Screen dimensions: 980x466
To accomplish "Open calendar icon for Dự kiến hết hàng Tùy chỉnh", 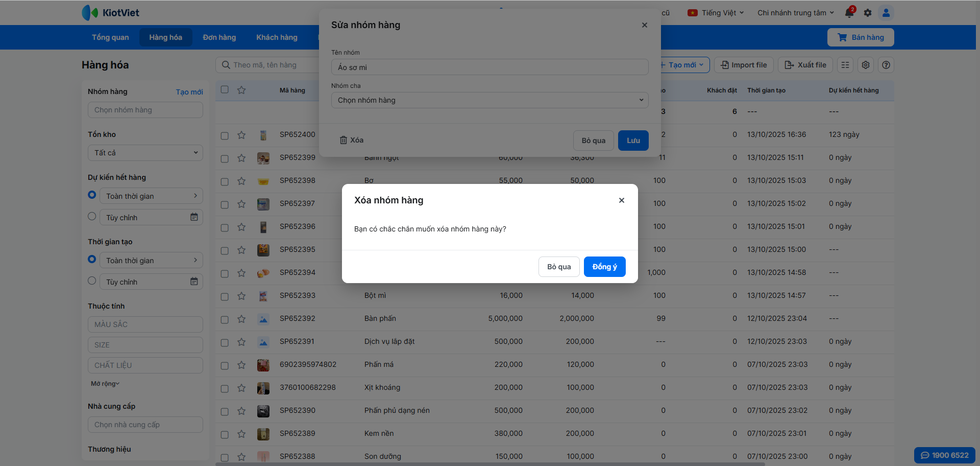I will [x=194, y=217].
